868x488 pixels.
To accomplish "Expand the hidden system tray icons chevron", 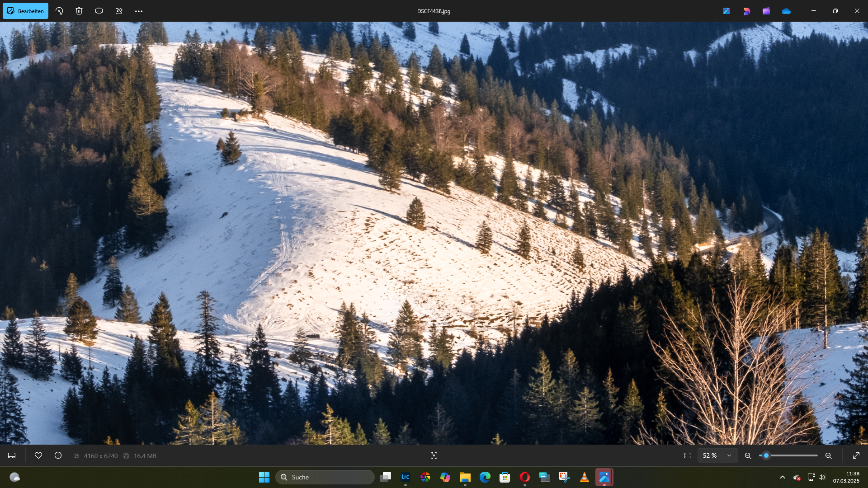I will (x=783, y=477).
